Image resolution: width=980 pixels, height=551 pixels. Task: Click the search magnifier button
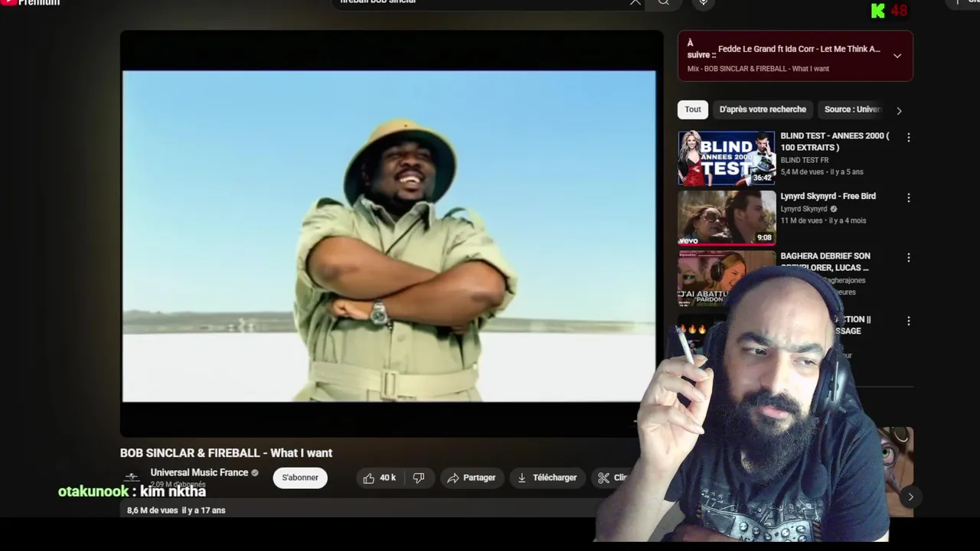click(x=664, y=2)
